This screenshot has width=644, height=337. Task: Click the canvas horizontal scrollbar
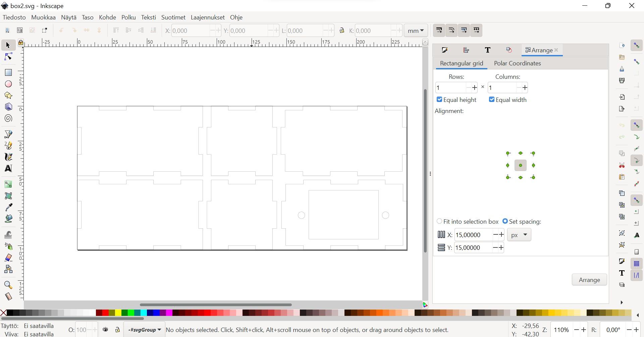point(216,304)
